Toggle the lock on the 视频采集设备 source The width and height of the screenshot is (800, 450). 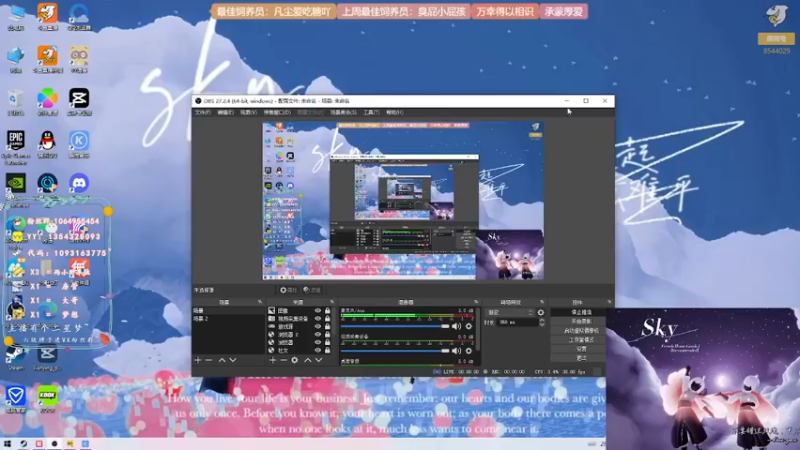point(328,318)
